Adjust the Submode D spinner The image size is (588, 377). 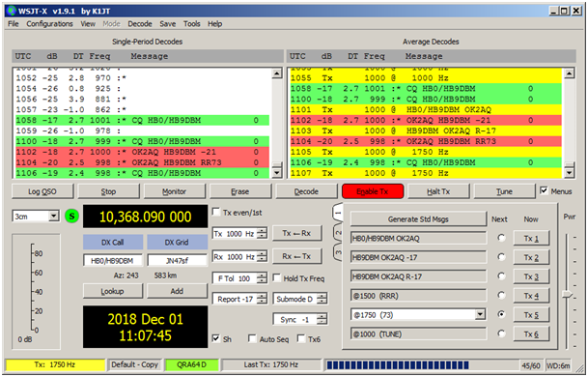(322, 299)
